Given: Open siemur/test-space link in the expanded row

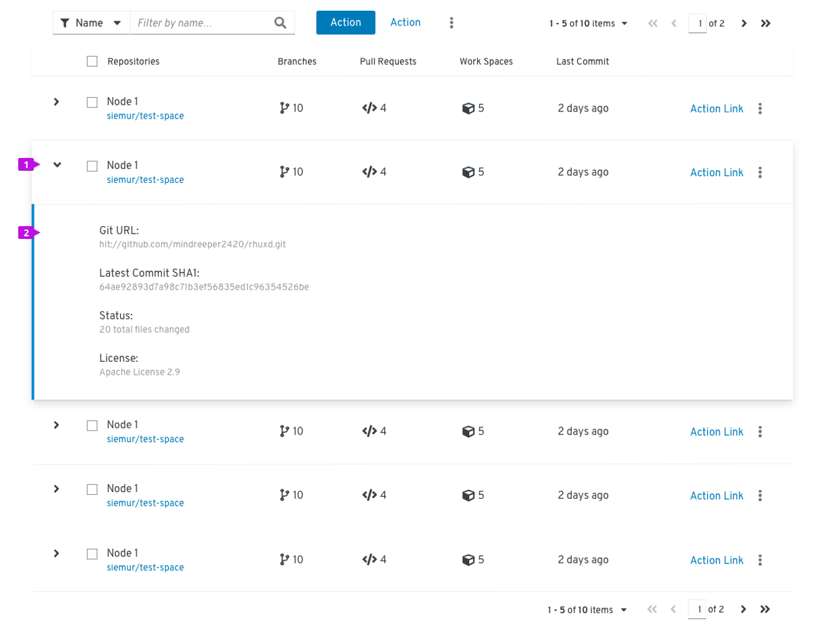Looking at the screenshot, I should coord(145,180).
